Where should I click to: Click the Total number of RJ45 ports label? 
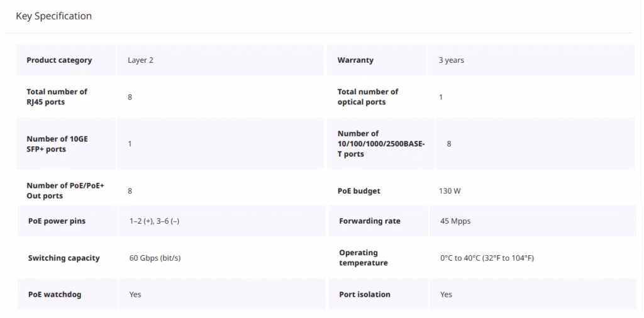click(57, 97)
